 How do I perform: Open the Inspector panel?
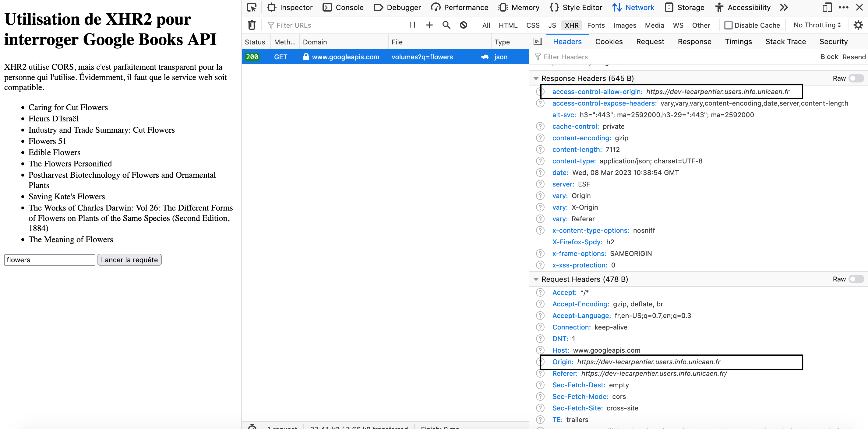pyautogui.click(x=290, y=7)
